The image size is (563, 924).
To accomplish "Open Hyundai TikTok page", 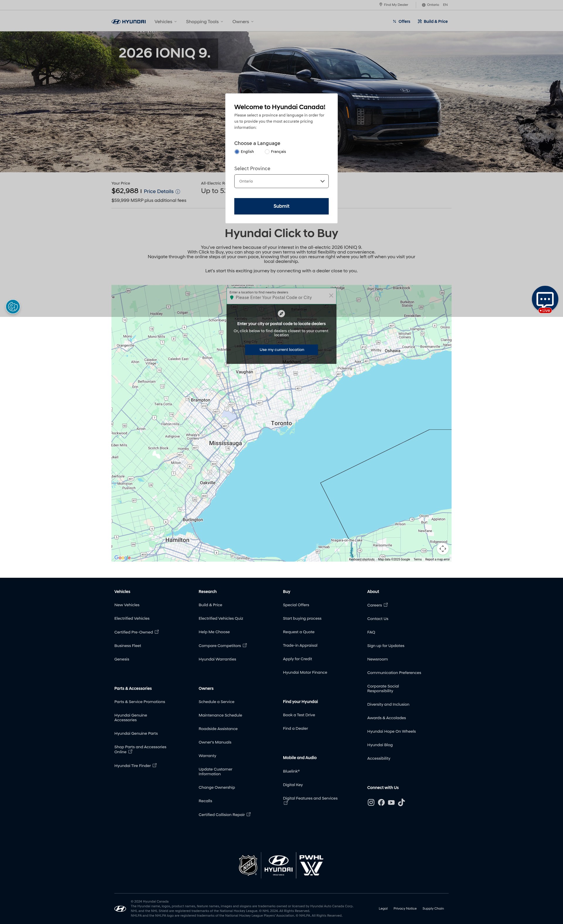I will click(401, 803).
